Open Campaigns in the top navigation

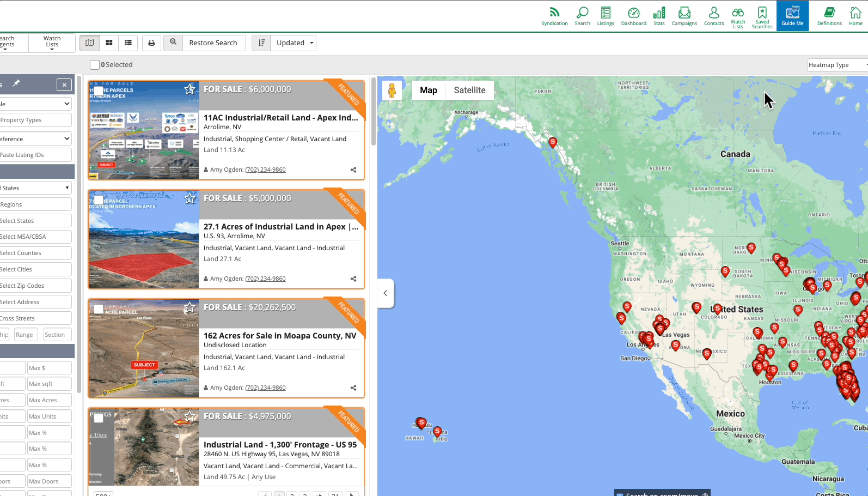point(684,16)
